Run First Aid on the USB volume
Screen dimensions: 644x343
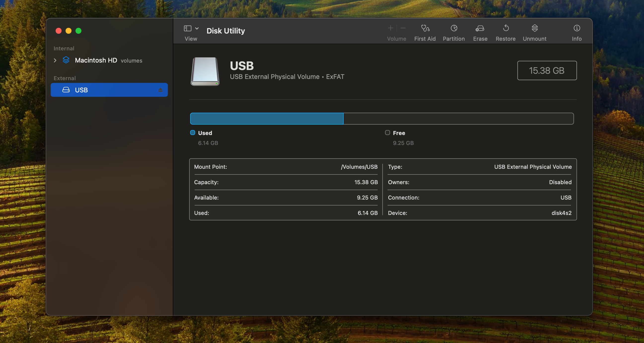425,32
